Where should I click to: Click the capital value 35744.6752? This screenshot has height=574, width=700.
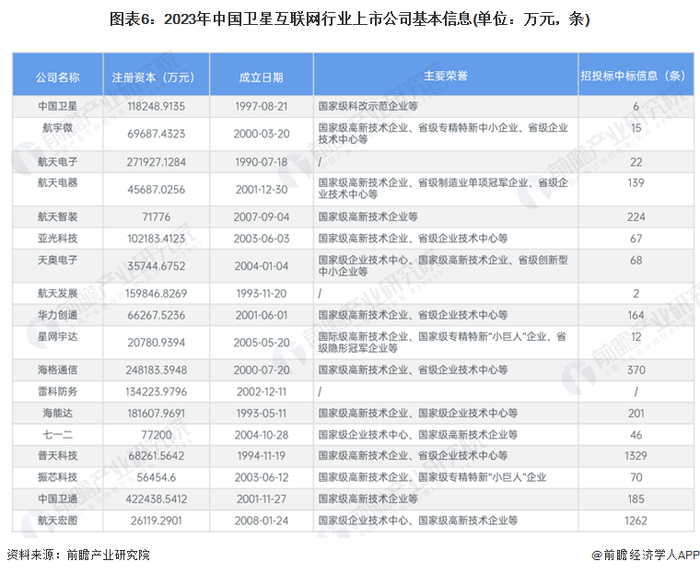click(156, 266)
